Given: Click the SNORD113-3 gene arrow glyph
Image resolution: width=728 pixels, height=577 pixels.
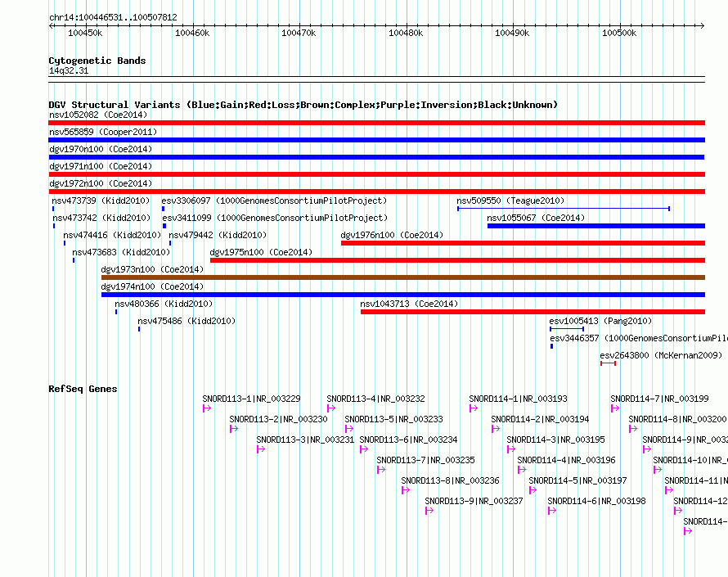Looking at the screenshot, I should click(261, 449).
